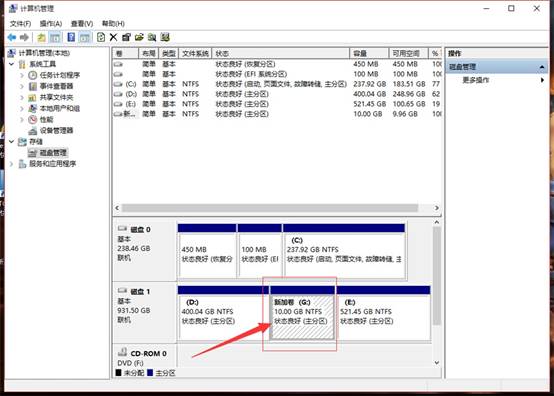Click the Delete (X) toolbar icon

[113, 37]
